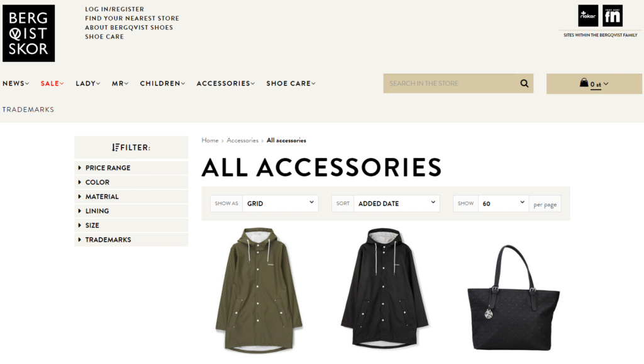Open the Children navigation menu
This screenshot has width=644, height=364.
[x=163, y=84]
